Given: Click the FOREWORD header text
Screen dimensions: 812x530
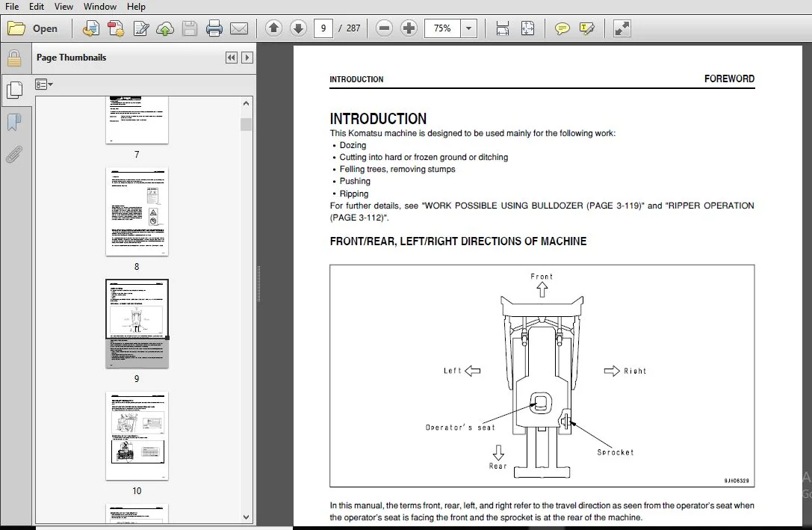Looking at the screenshot, I should 729,78.
